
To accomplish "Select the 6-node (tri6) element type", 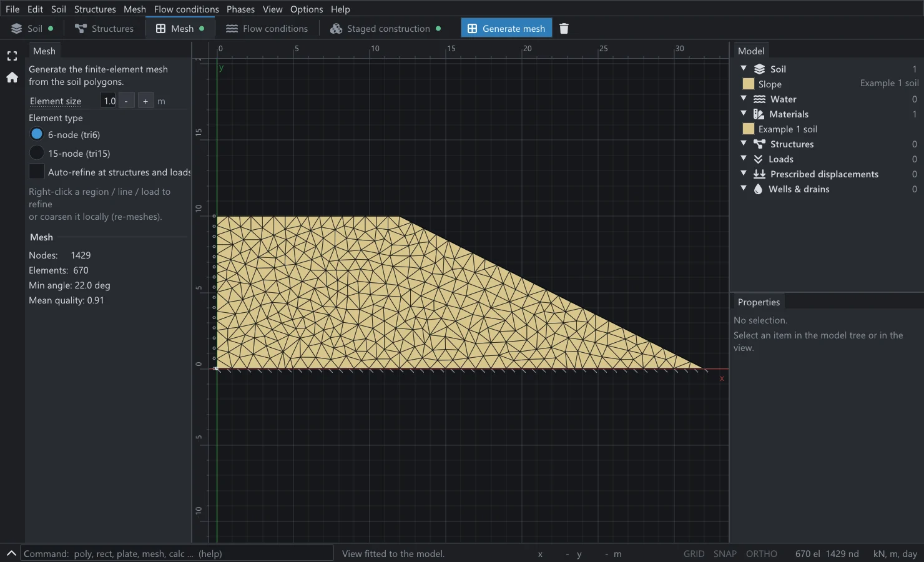I will tap(37, 134).
